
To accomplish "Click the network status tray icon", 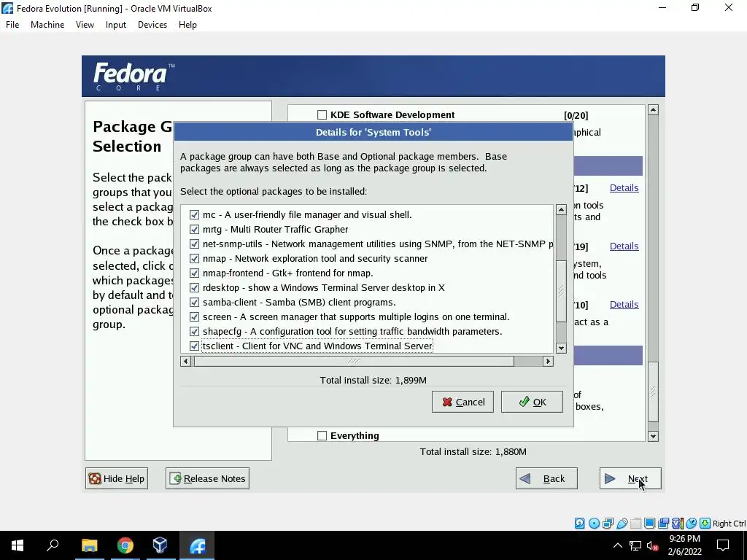I will click(x=635, y=545).
